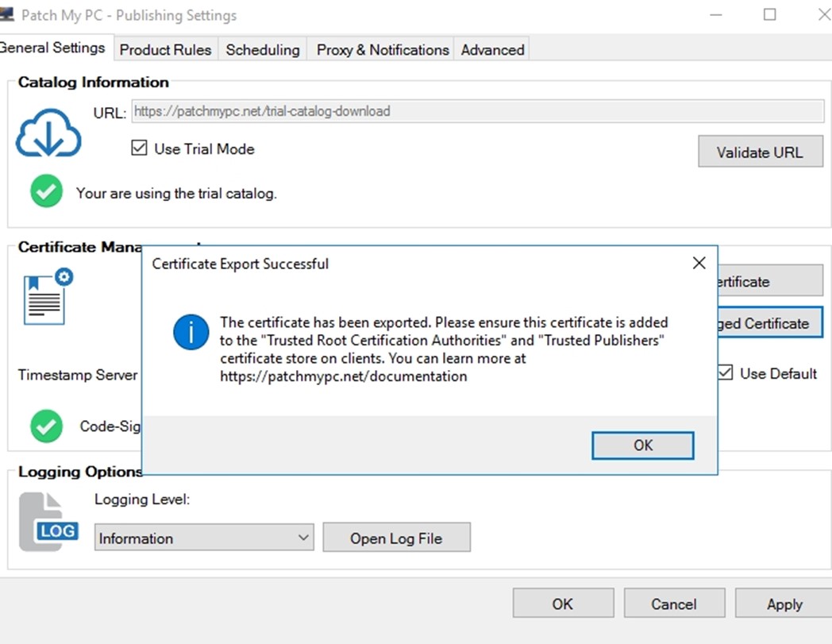832x644 pixels.
Task: Click OK in the certificate export dialog
Action: pos(643,445)
